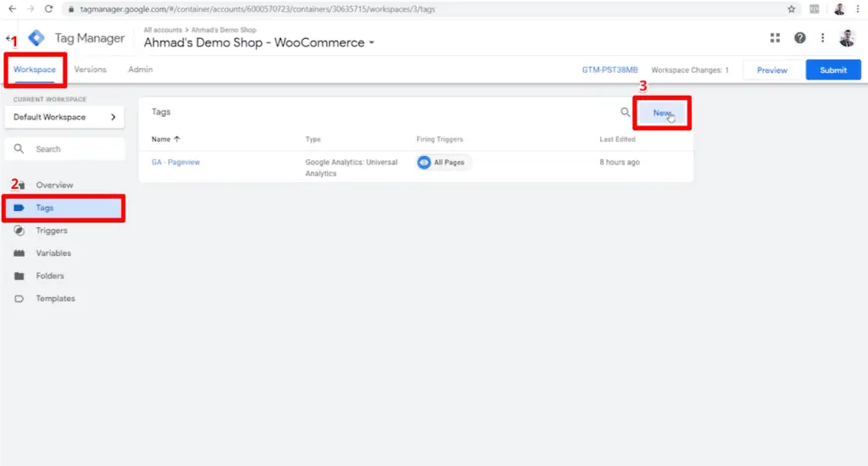Viewport: 868px width, 466px height.
Task: Click the browser profile avatar in toolbar
Action: pos(839,8)
